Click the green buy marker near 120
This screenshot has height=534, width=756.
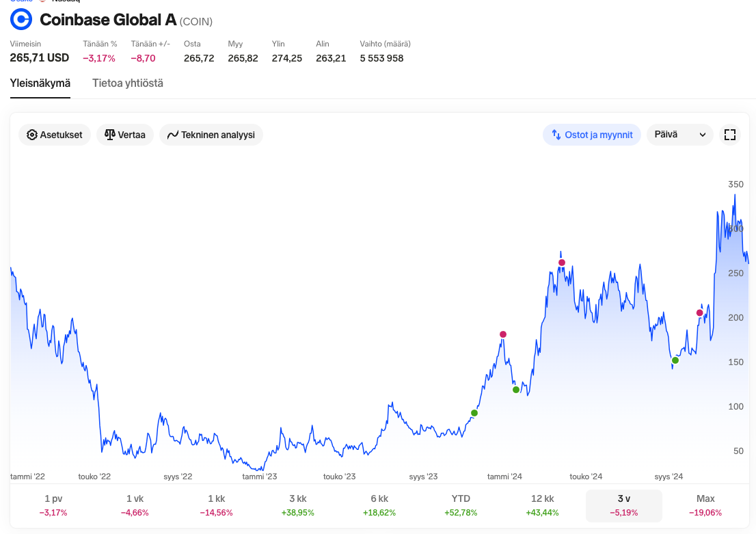pos(516,390)
